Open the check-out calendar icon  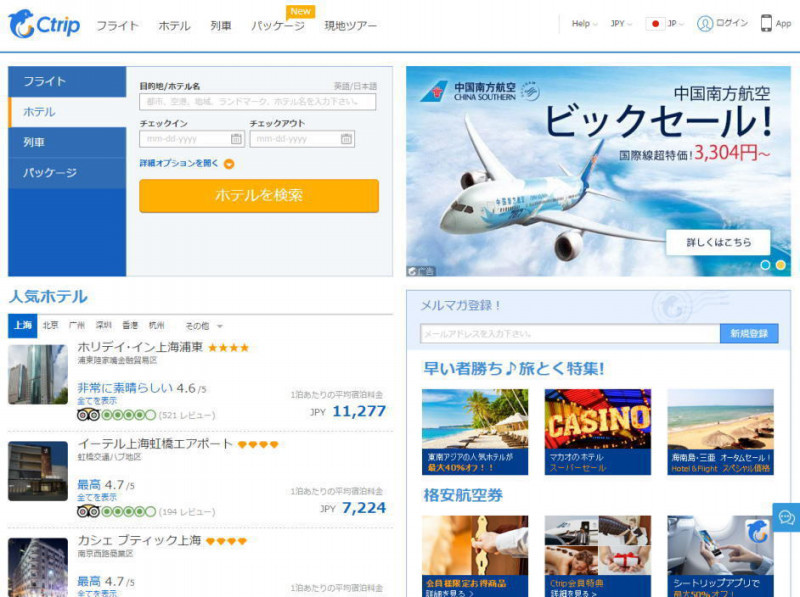346,139
